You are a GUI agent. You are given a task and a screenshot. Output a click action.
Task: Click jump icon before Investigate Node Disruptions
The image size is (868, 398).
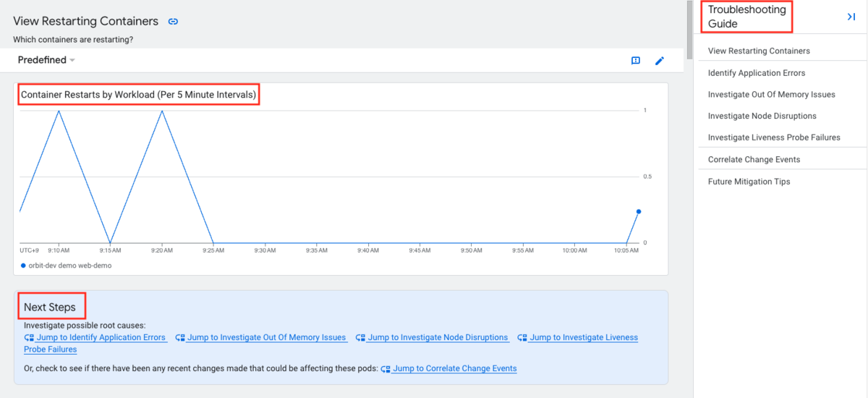point(360,338)
